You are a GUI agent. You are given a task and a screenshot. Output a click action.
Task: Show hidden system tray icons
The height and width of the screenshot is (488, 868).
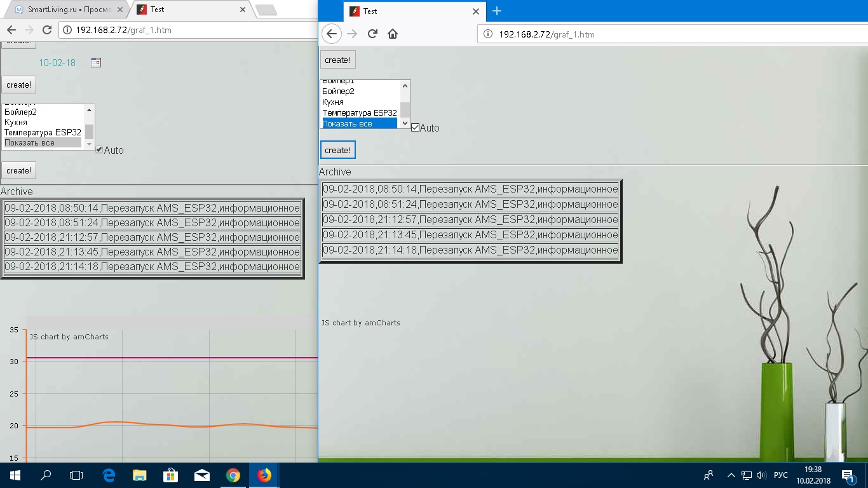731,475
